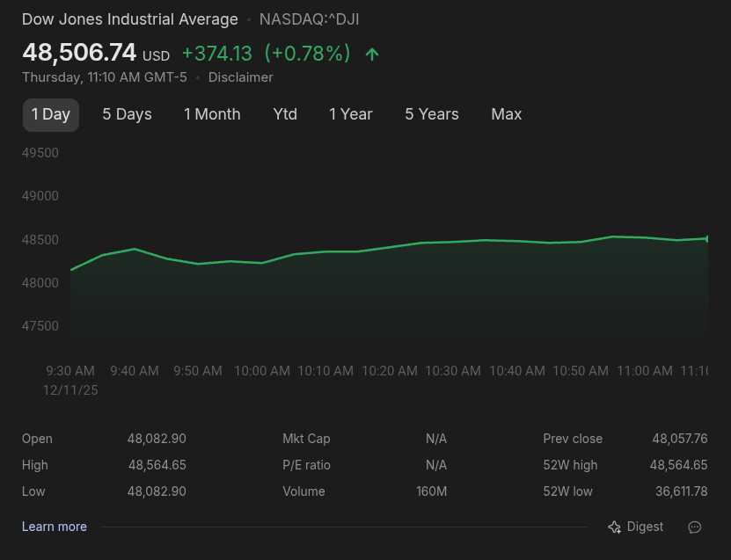Click the green up arrow beside percent change
731x560 pixels.
[372, 55]
